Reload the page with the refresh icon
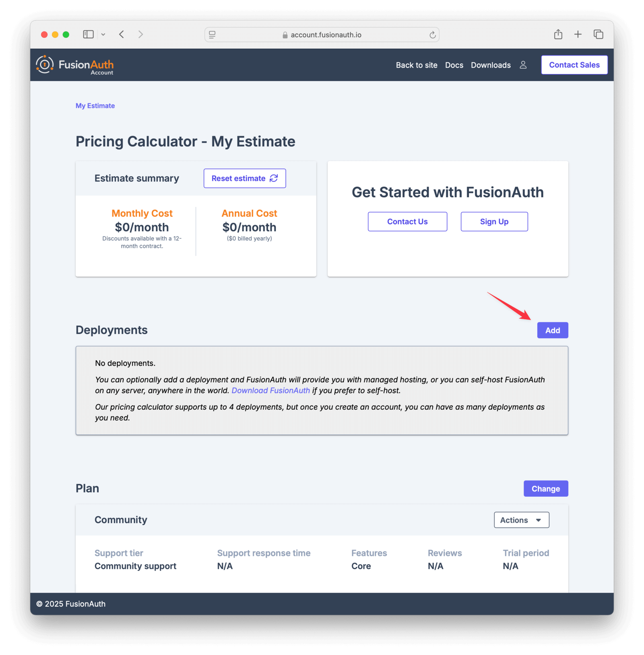The width and height of the screenshot is (644, 655). (432, 35)
